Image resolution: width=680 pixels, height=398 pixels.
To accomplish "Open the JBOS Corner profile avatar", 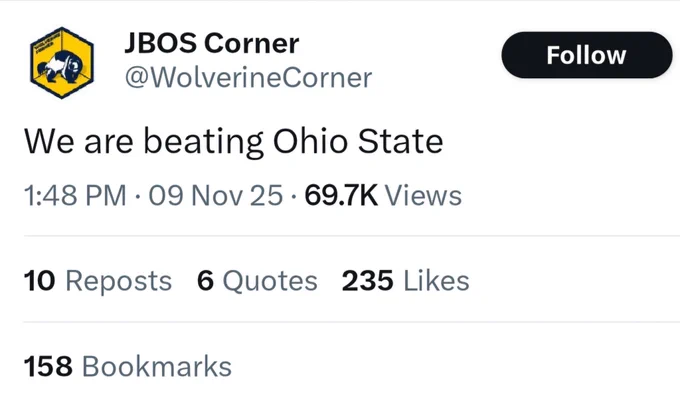I will (x=62, y=63).
